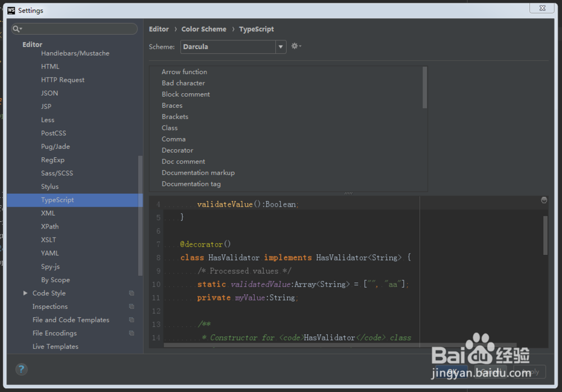This screenshot has height=392, width=562.
Task: Click Editor breadcrumb link
Action: point(159,29)
